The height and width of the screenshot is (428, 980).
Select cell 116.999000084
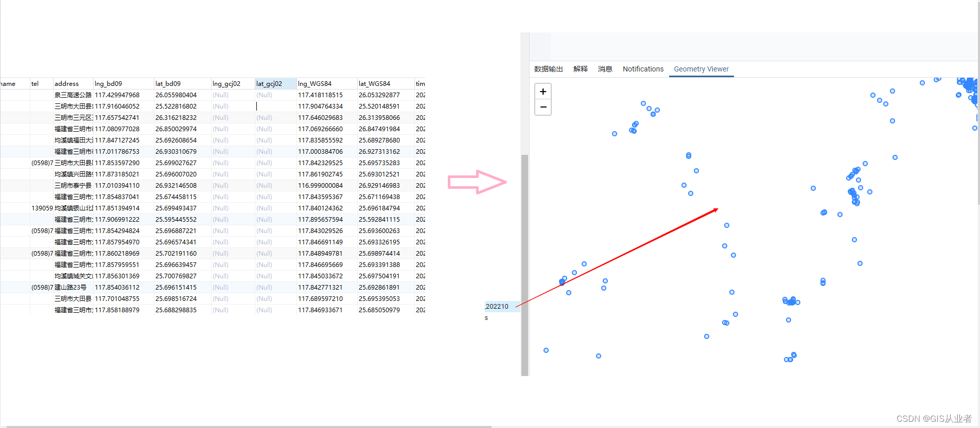coord(327,186)
